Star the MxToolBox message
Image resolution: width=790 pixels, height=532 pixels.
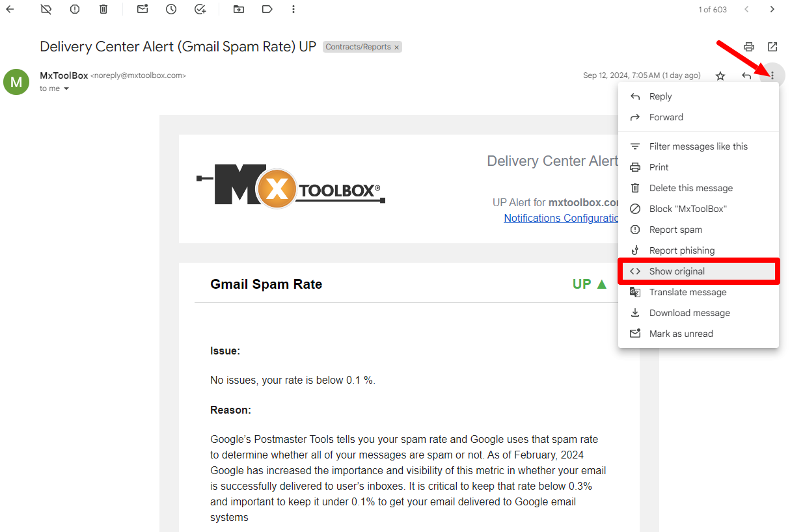[x=720, y=76]
